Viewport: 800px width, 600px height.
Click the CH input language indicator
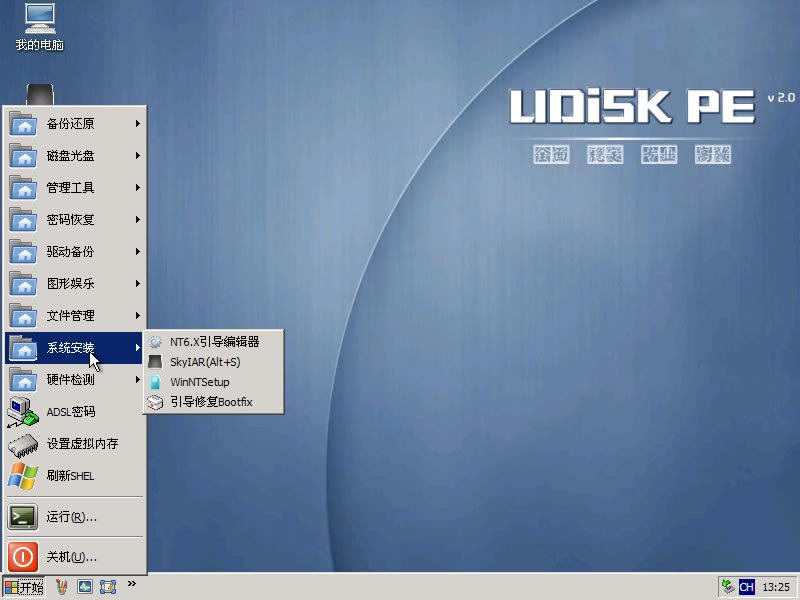(746, 587)
